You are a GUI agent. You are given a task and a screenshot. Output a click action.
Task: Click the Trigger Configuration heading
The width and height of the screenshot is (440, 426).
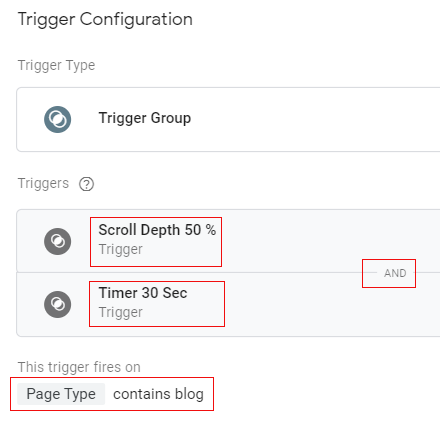(105, 19)
